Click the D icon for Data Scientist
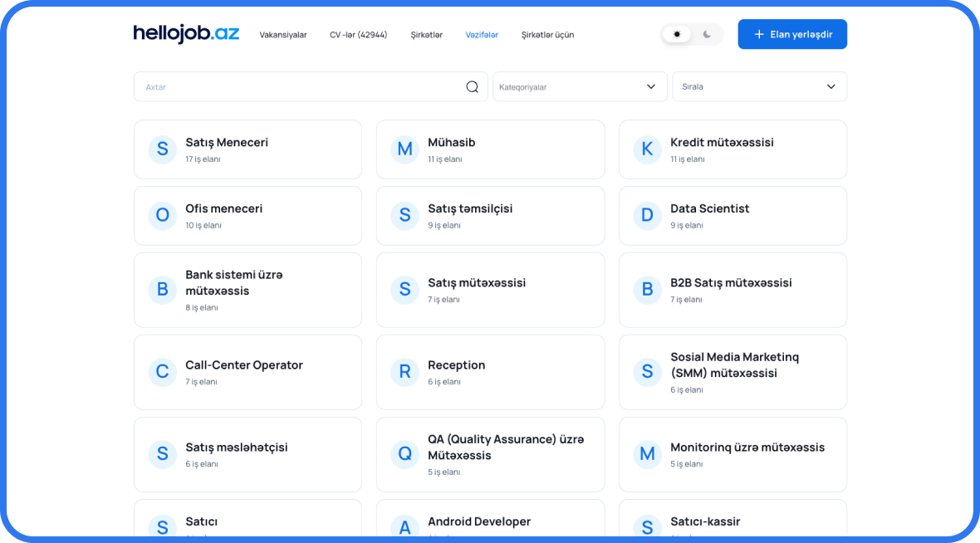 (x=647, y=216)
